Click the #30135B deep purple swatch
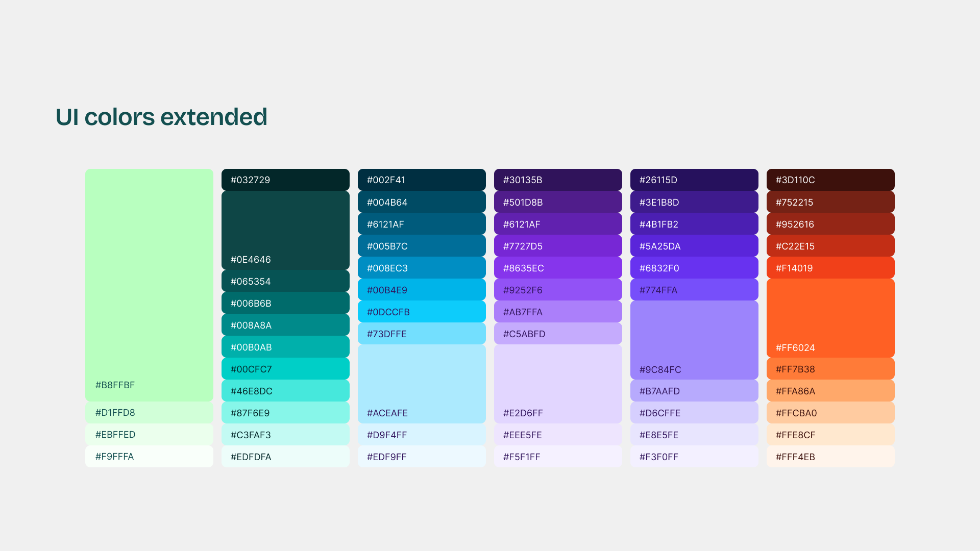 558,180
